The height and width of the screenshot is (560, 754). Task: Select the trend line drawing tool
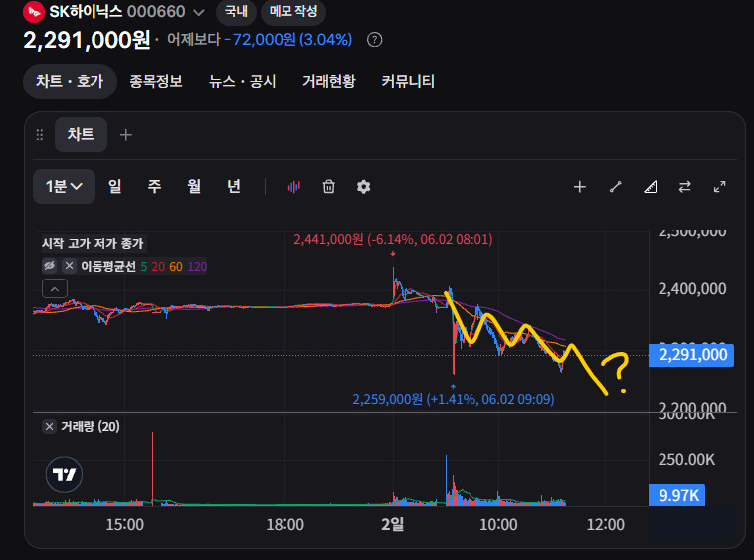tap(615, 187)
